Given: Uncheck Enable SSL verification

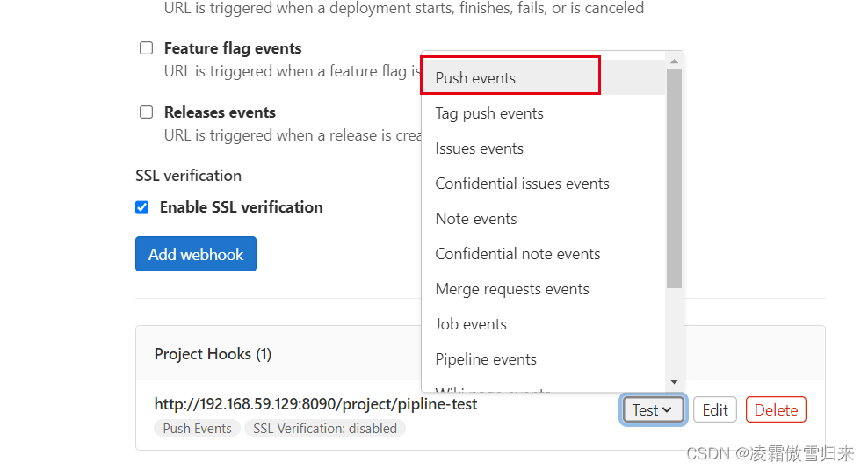Looking at the screenshot, I should tap(142, 207).
